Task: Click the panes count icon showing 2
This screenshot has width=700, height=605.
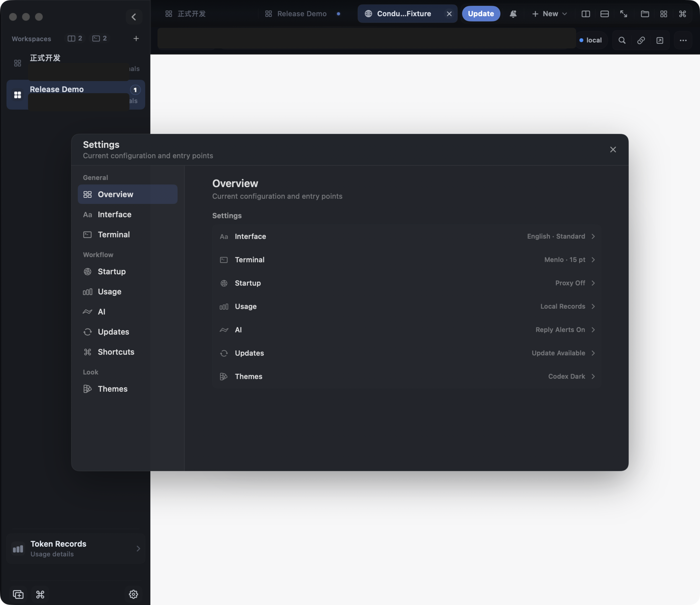Action: (x=75, y=39)
